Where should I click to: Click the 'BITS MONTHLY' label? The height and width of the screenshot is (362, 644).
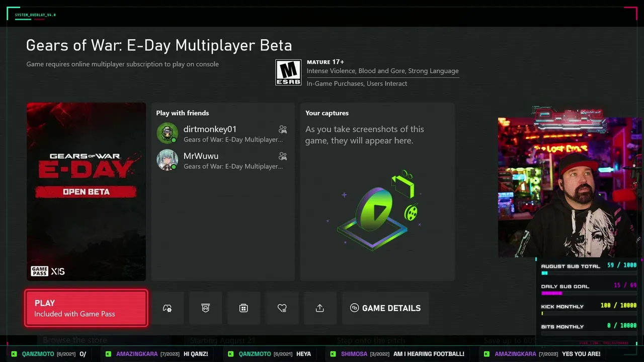point(562,327)
